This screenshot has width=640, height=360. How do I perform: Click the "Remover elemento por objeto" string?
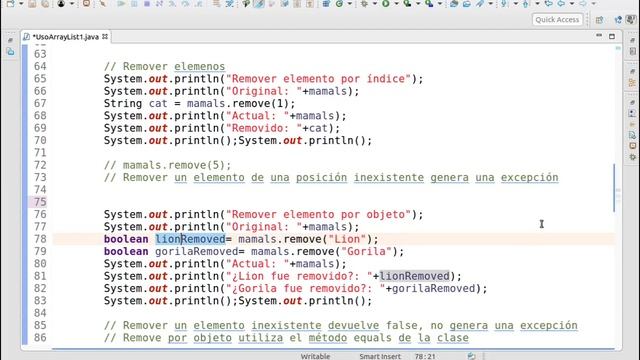coord(319,215)
